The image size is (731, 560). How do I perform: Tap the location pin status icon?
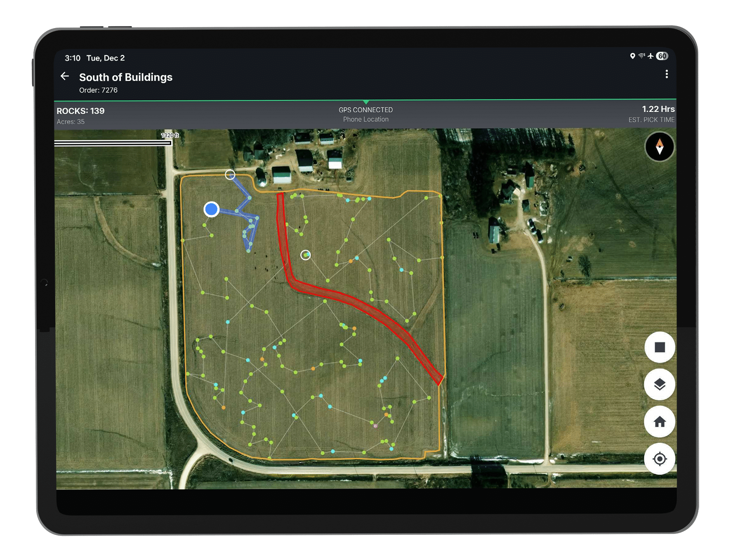632,56
